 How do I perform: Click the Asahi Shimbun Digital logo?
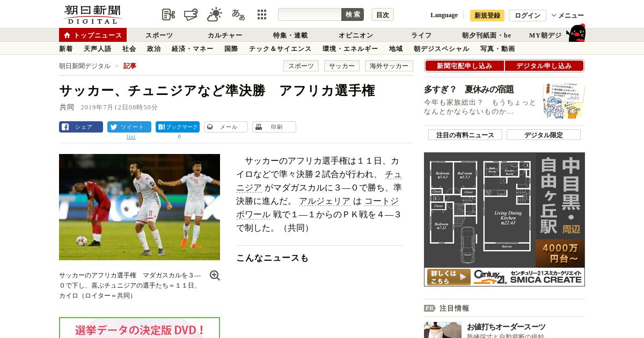(93, 14)
